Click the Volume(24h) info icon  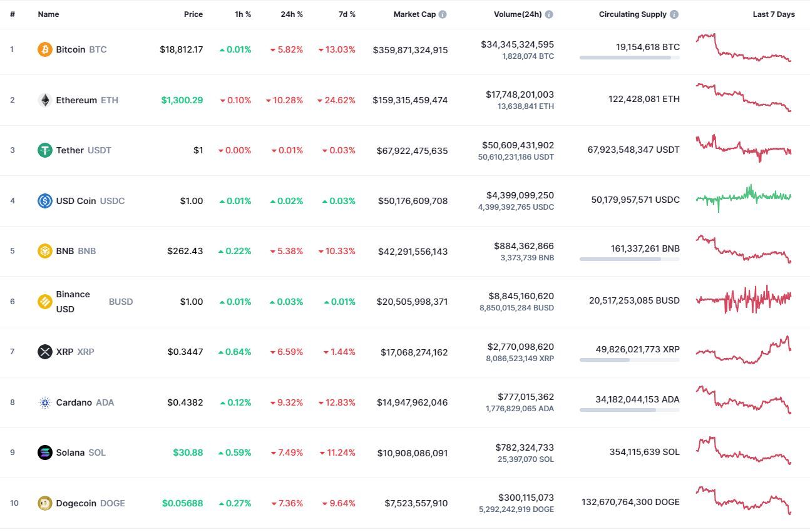[x=549, y=14]
